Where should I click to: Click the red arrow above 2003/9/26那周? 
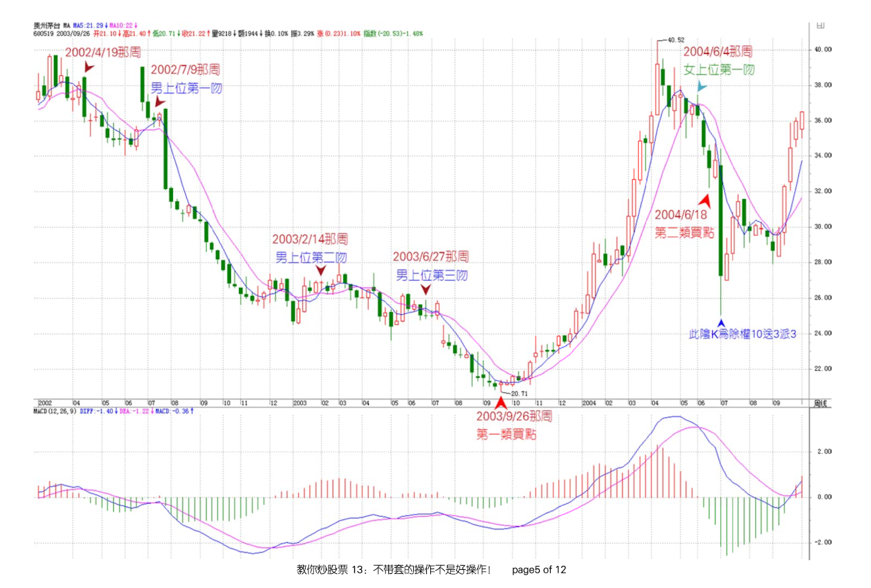[501, 402]
